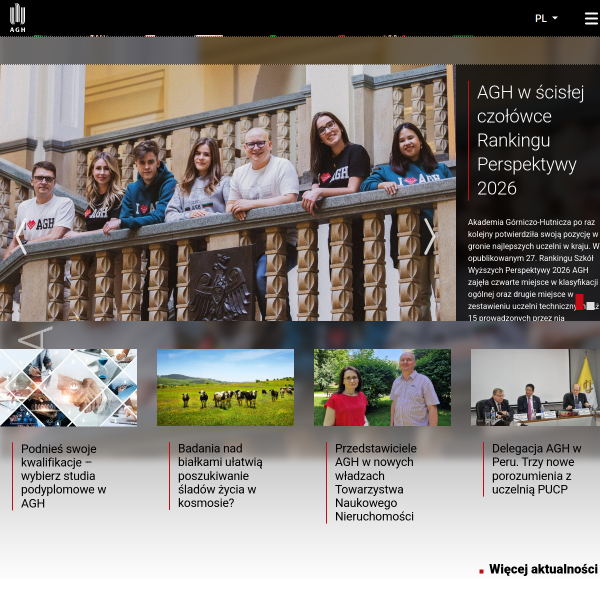Advance hero carousel with right arrow
600x600 pixels.
(x=430, y=237)
